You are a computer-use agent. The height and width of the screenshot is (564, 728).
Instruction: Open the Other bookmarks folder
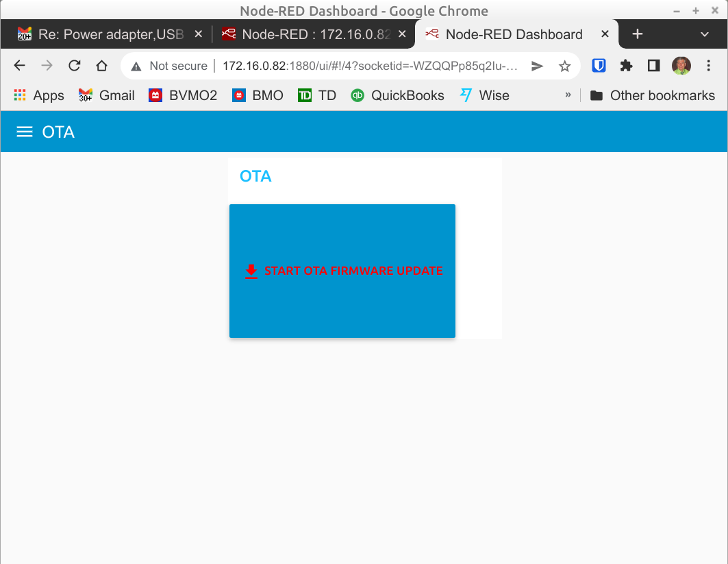click(x=653, y=95)
